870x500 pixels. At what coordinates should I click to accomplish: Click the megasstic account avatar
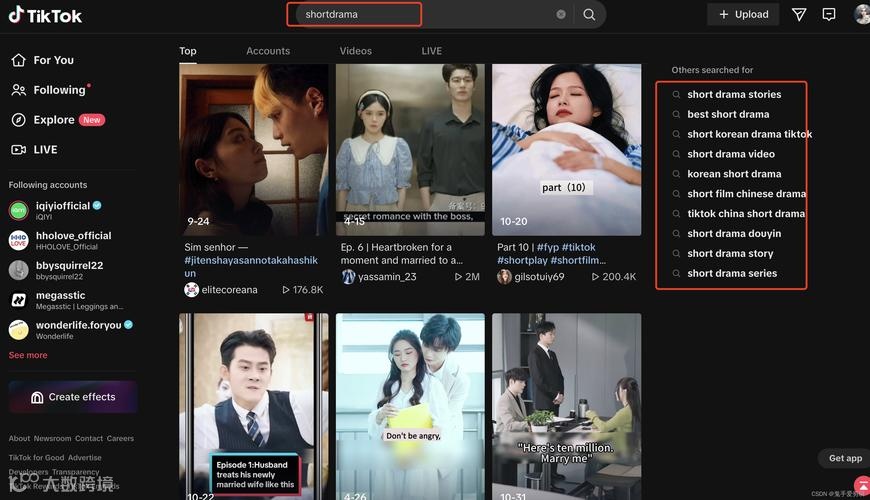[18, 300]
